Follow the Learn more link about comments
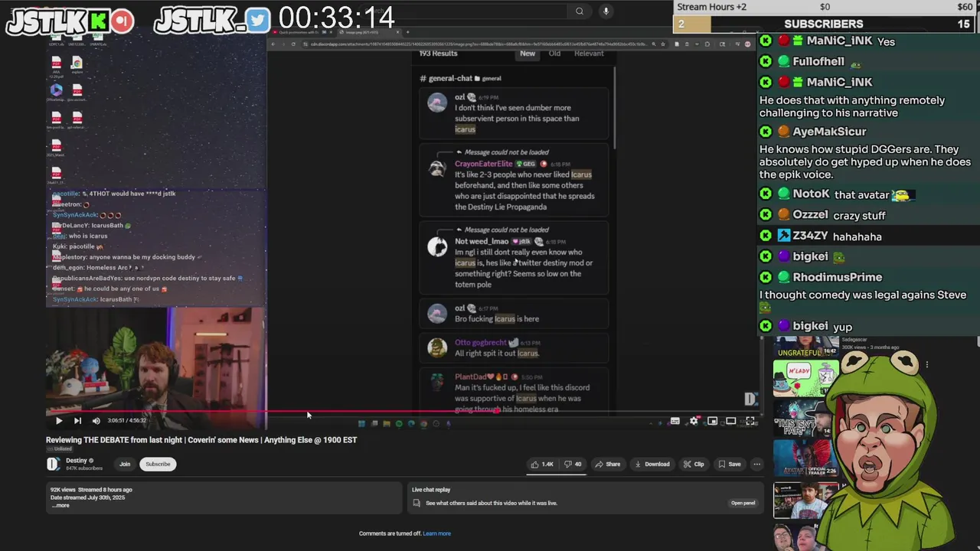 [x=436, y=533]
